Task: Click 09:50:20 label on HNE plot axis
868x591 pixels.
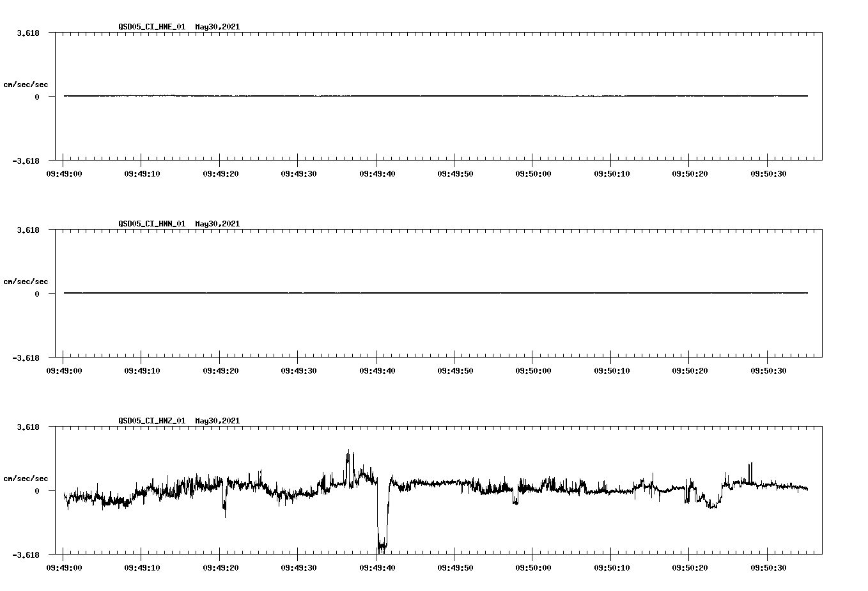Action: 690,173
